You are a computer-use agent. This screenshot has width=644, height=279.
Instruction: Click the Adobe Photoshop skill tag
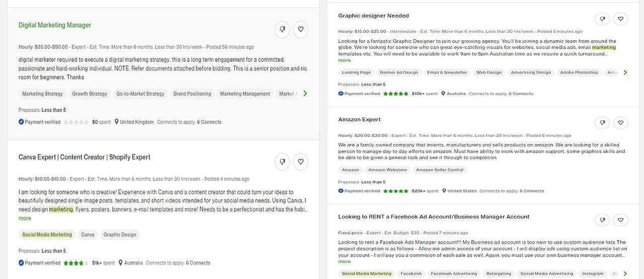[x=579, y=73]
